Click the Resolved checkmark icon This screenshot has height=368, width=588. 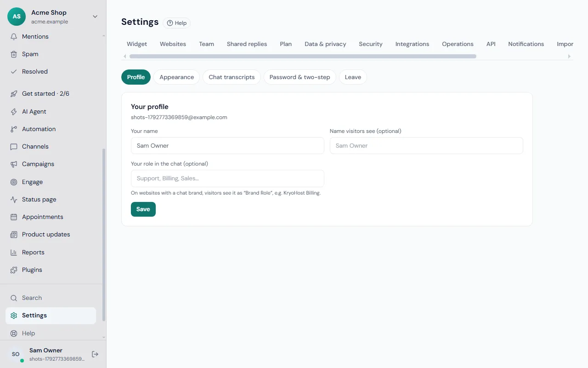pos(14,71)
